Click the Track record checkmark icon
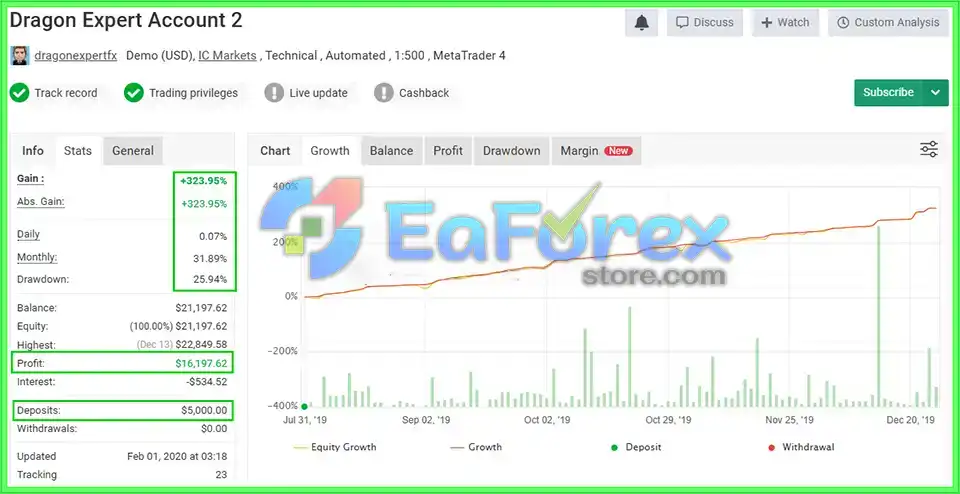This screenshot has width=960, height=494. [x=20, y=93]
